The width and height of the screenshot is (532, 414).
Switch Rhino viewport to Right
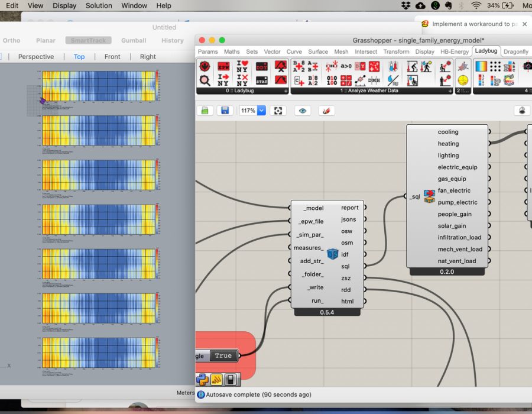[x=148, y=57]
